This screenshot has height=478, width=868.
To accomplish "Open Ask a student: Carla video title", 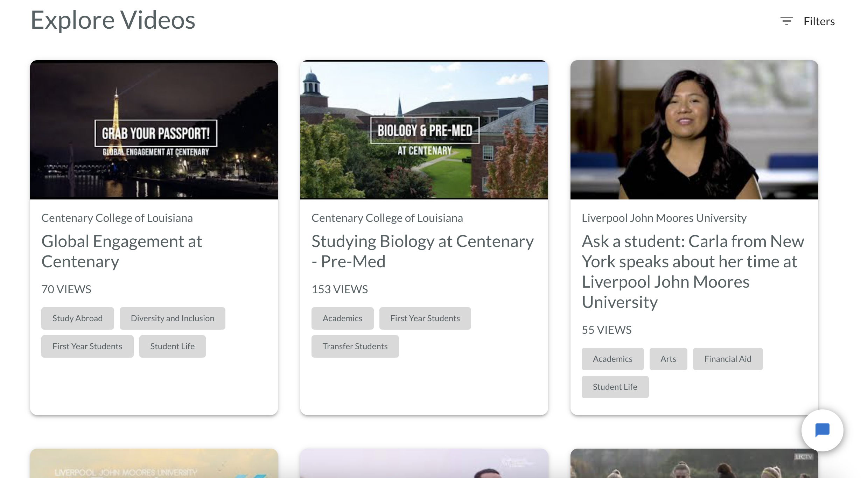I will tap(693, 272).
